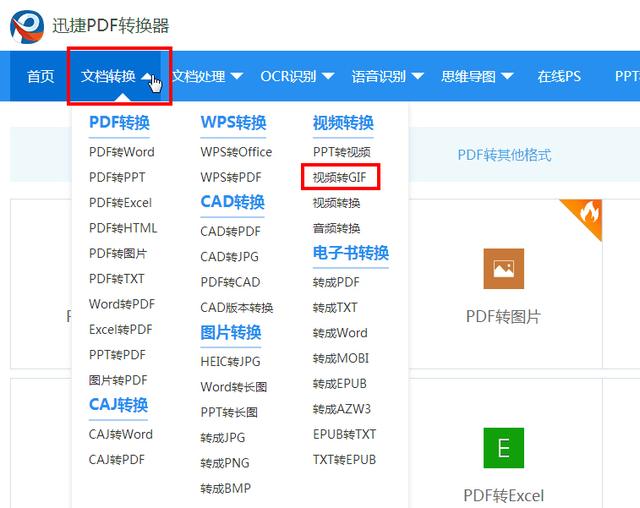
Task: Click the 迅捷PDF转换器 logo icon
Action: pos(27,26)
